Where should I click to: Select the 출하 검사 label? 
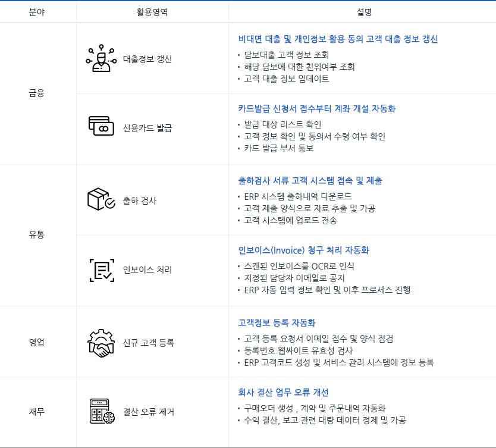point(140,200)
